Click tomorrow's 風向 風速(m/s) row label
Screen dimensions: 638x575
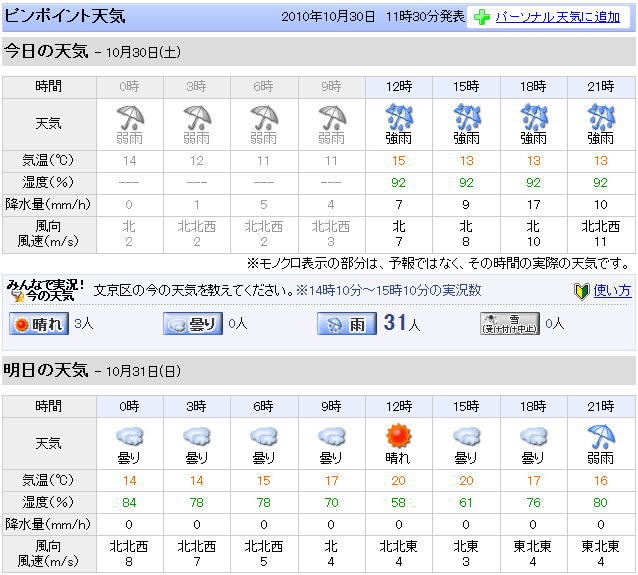coord(48,554)
